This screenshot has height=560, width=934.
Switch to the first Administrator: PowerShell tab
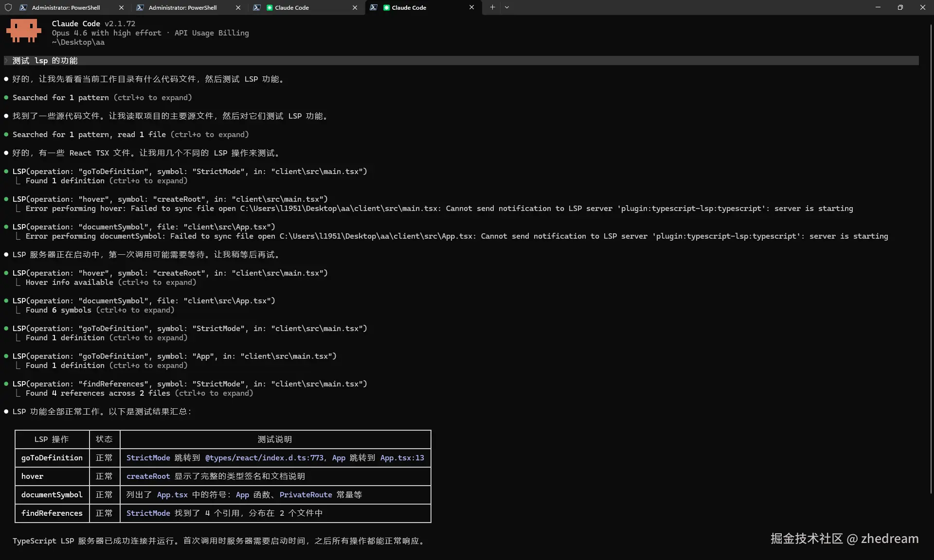(66, 7)
